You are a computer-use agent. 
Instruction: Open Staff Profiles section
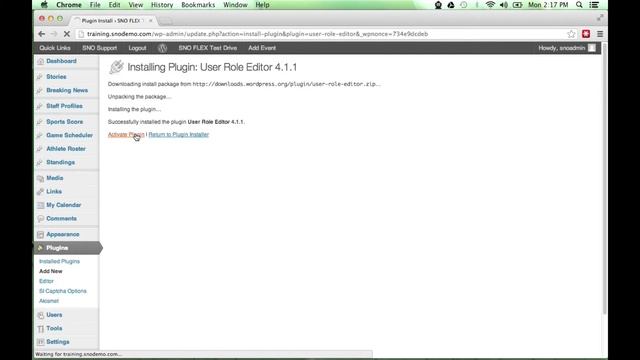64,106
